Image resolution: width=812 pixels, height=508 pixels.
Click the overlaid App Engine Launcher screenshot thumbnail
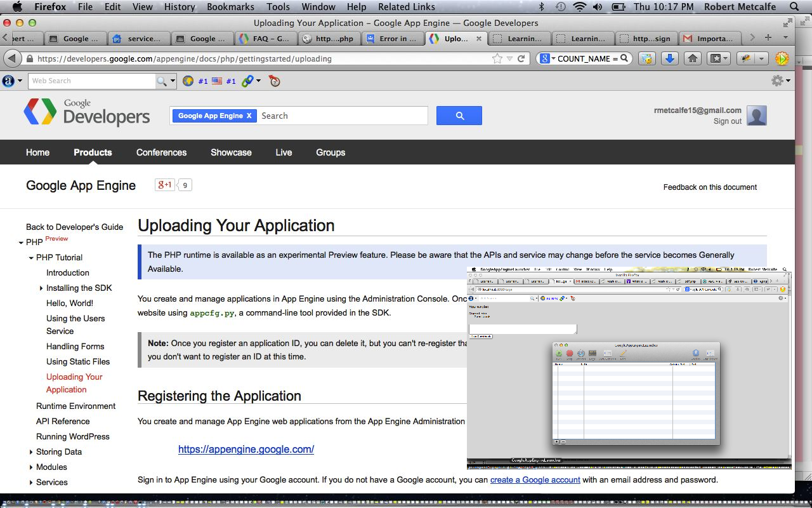(x=629, y=368)
